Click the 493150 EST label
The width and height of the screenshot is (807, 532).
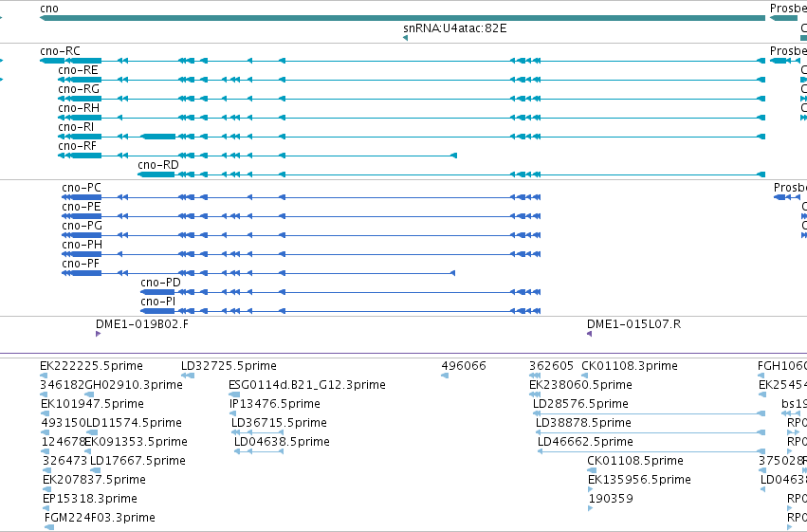click(x=64, y=423)
